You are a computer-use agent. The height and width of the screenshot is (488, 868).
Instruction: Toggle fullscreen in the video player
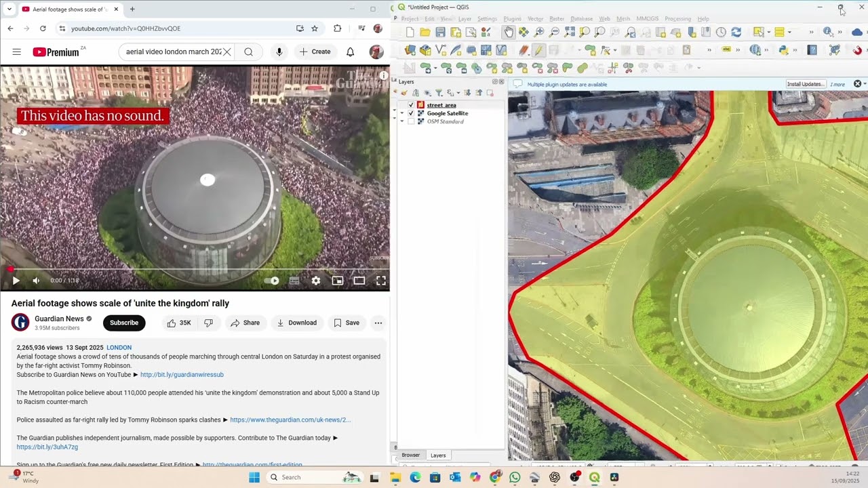381,281
